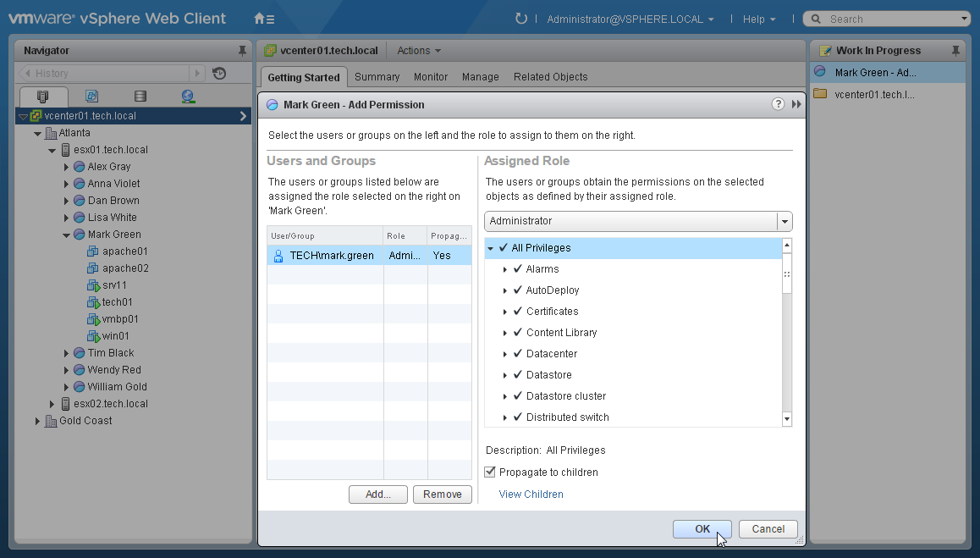This screenshot has width=980, height=558.
Task: Switch to the Manage tab
Action: tap(480, 77)
